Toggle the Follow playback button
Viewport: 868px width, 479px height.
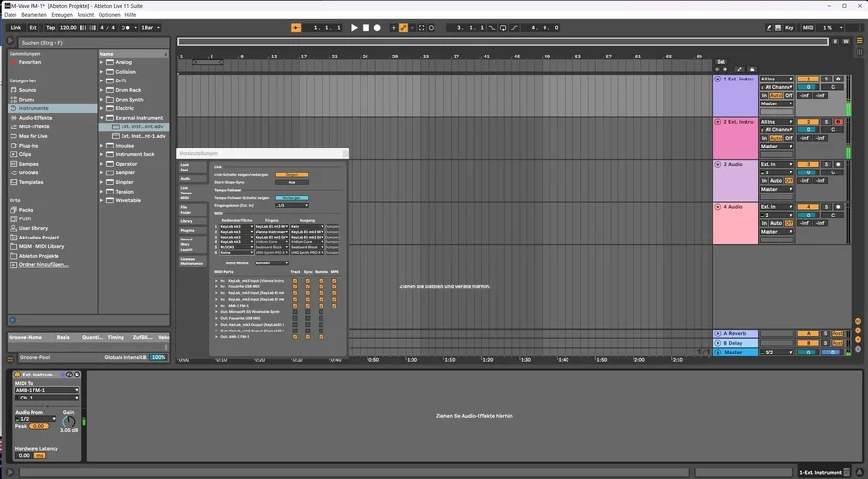pyautogui.click(x=296, y=27)
